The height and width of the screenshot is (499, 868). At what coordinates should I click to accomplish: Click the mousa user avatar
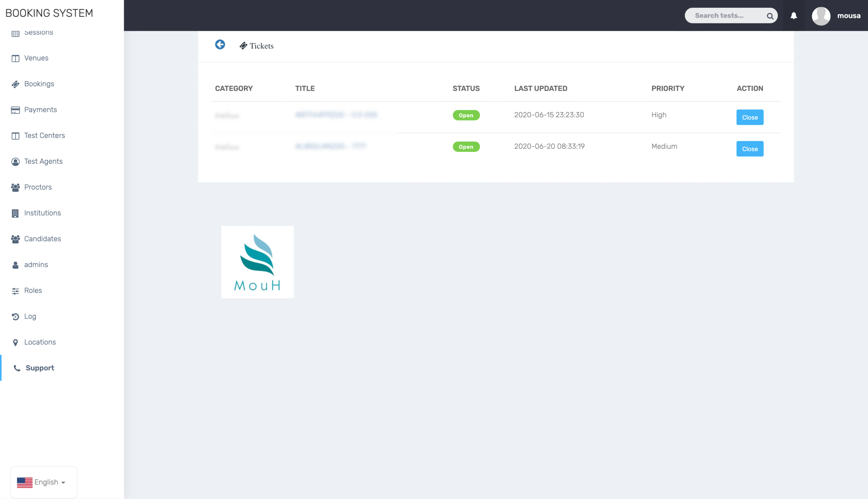pos(821,16)
